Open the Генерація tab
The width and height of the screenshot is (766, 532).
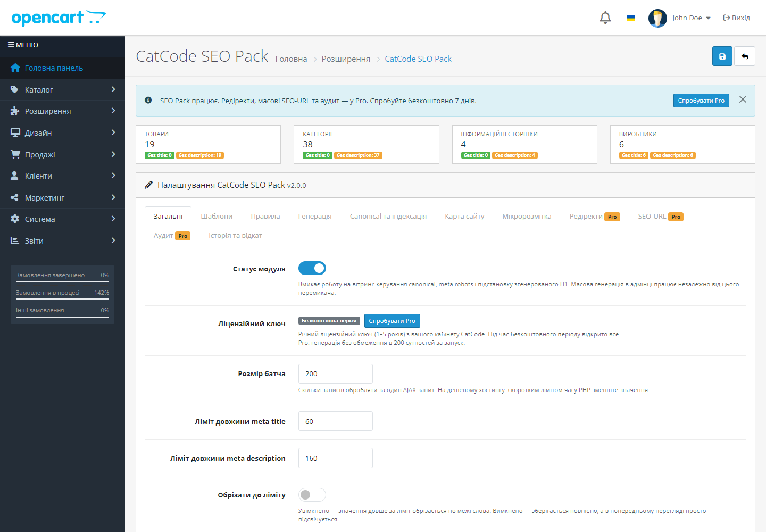(315, 217)
